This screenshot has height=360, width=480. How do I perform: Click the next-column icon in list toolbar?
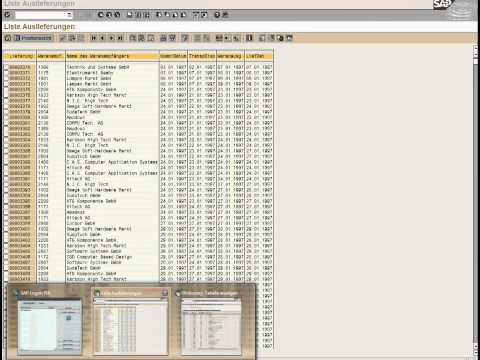(x=111, y=38)
